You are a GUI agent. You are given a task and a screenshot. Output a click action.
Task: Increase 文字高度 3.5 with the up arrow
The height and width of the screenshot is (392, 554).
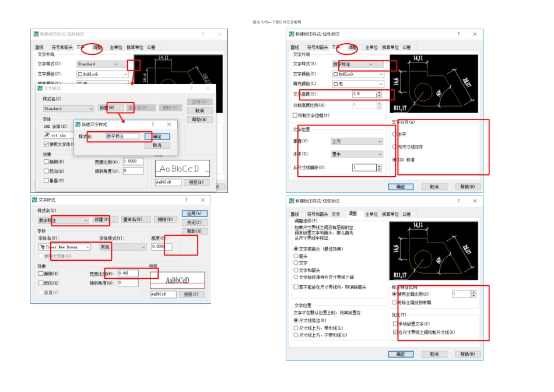click(379, 92)
